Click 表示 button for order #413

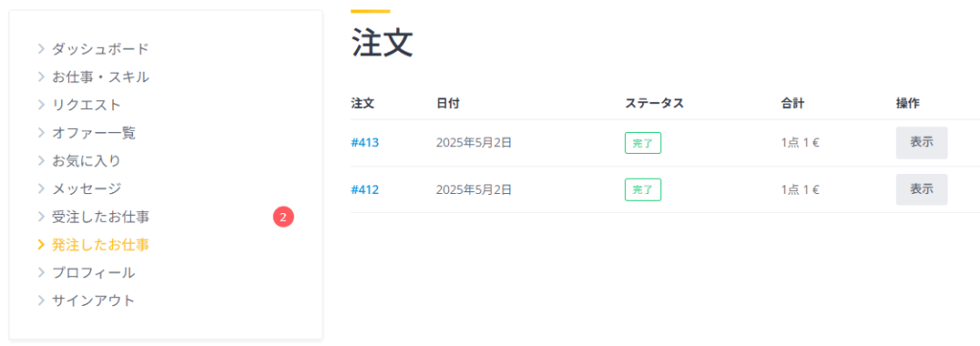(x=922, y=142)
